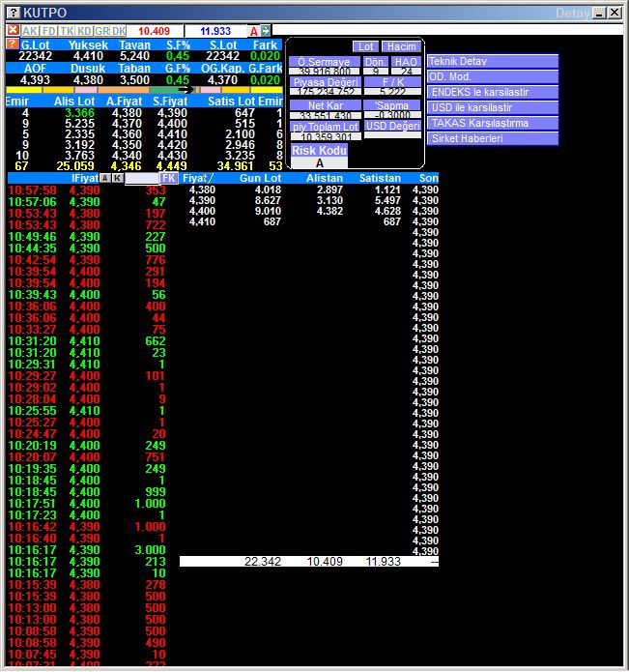Image resolution: width=629 pixels, height=672 pixels.
Task: Open the FD toolbar item
Action: 49,31
